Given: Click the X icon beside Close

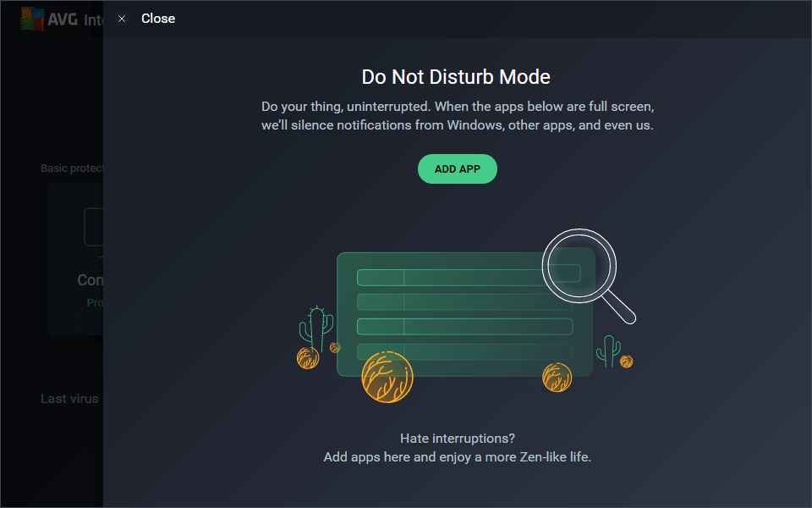Looking at the screenshot, I should tap(122, 19).
